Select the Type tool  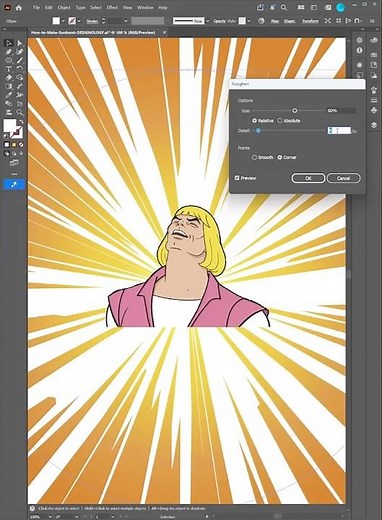(9, 69)
